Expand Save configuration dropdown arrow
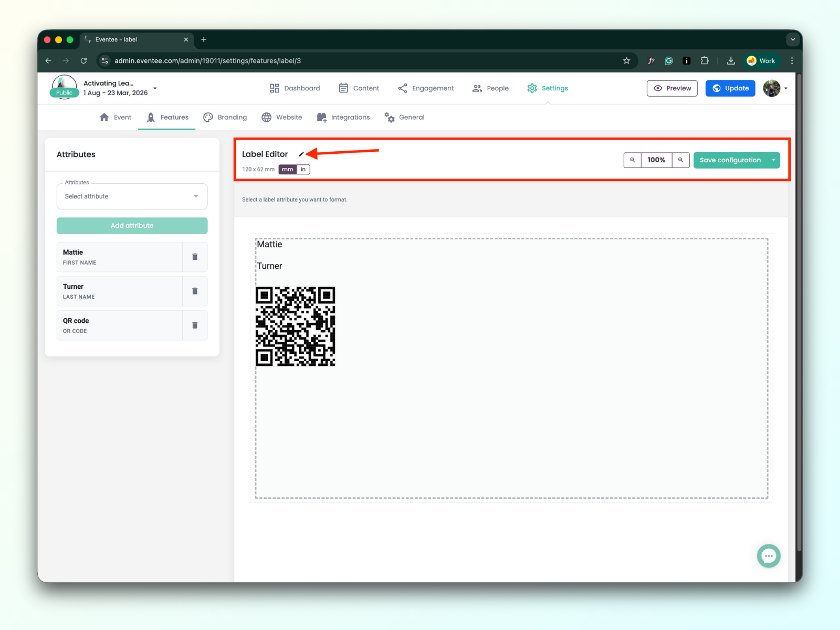 click(773, 160)
